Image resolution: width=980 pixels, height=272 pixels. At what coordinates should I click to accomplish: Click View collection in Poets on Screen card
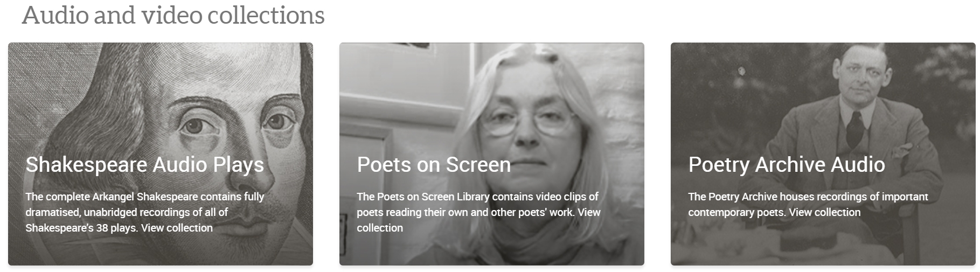point(478,220)
